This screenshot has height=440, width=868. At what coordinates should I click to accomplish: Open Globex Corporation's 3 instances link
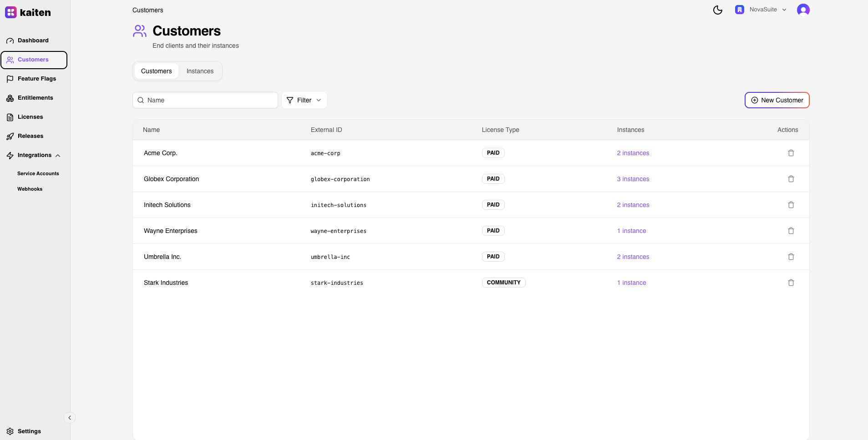click(x=633, y=179)
